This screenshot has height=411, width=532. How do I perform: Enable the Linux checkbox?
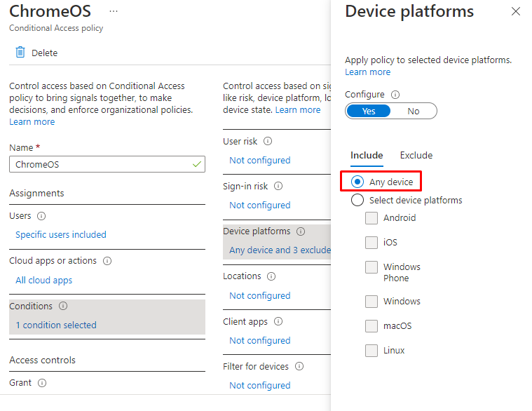pyautogui.click(x=371, y=351)
